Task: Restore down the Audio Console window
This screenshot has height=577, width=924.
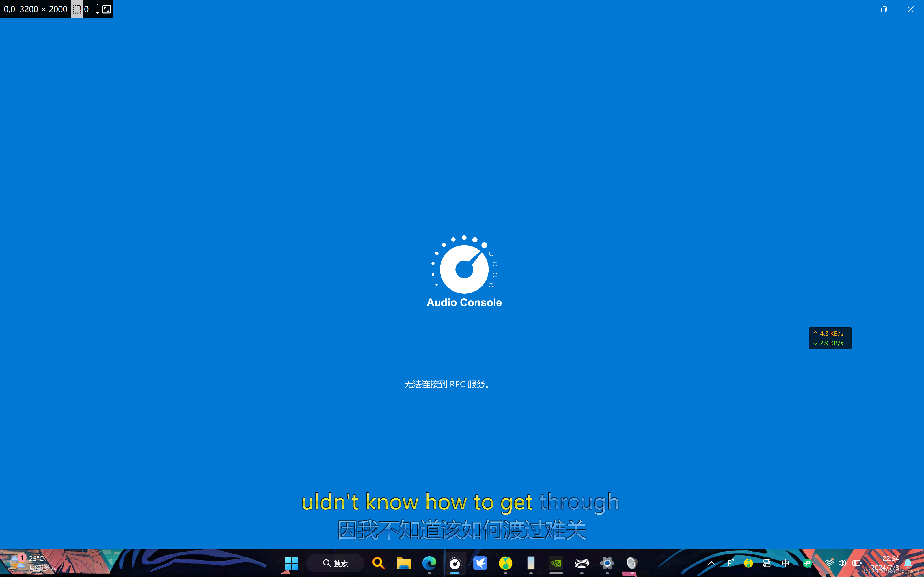Action: point(884,9)
